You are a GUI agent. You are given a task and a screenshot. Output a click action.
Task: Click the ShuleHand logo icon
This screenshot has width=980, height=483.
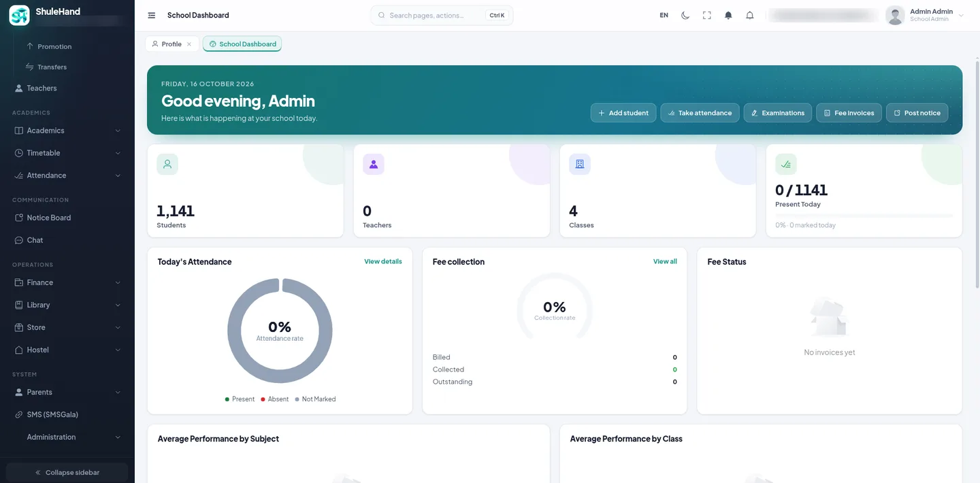(19, 16)
